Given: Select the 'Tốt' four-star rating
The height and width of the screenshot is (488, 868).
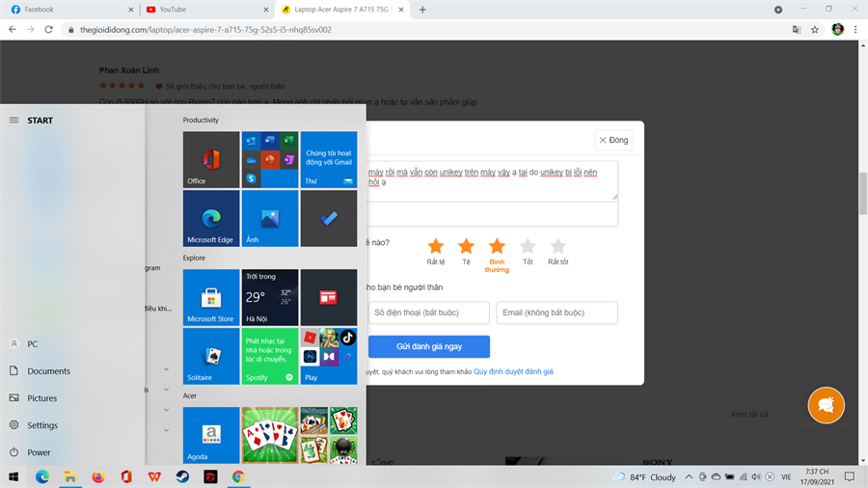Looking at the screenshot, I should pos(528,247).
